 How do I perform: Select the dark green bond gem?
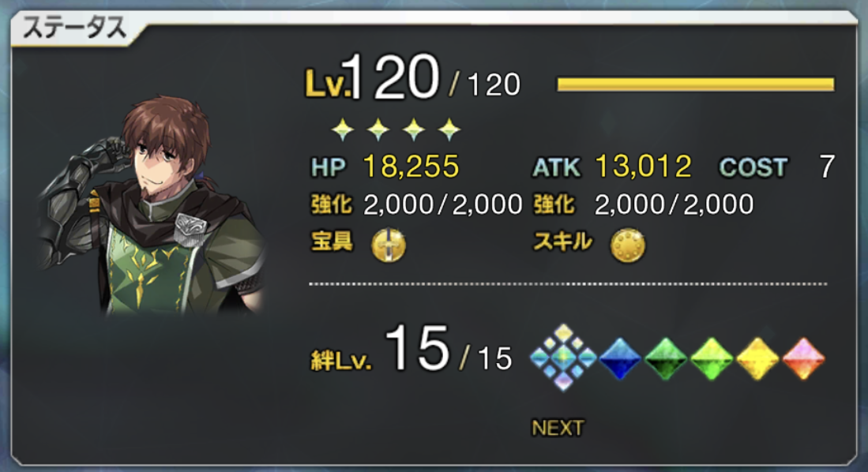point(666,358)
